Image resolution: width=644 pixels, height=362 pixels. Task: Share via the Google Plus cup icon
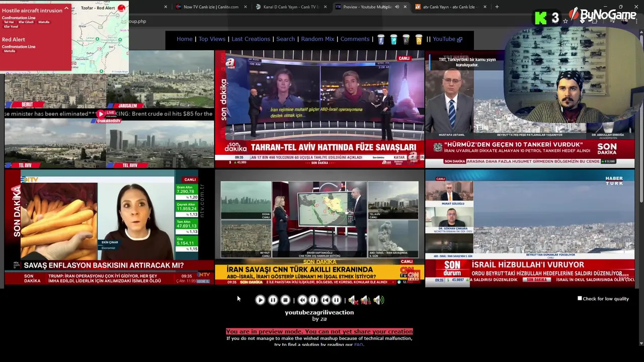pos(406,39)
